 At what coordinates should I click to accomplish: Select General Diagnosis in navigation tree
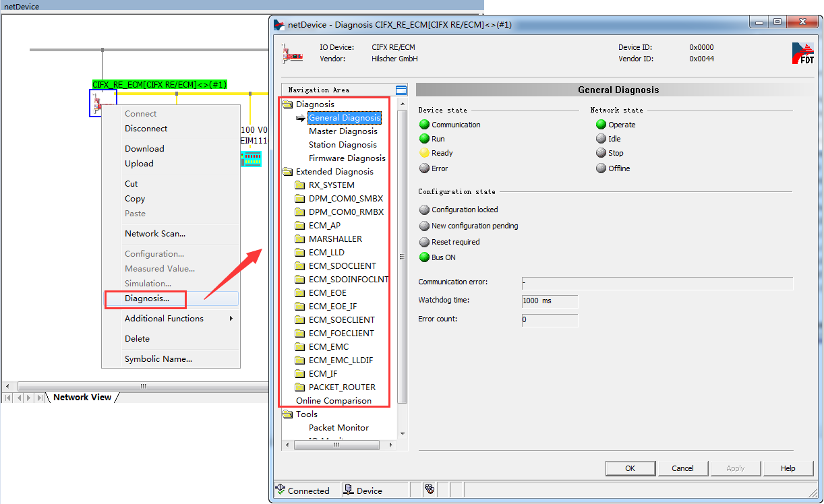pyautogui.click(x=345, y=118)
